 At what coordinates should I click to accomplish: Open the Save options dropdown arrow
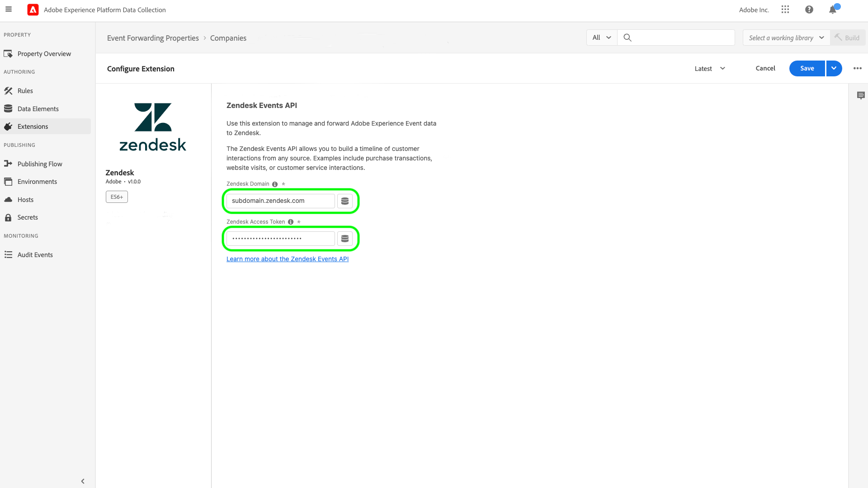pos(834,68)
